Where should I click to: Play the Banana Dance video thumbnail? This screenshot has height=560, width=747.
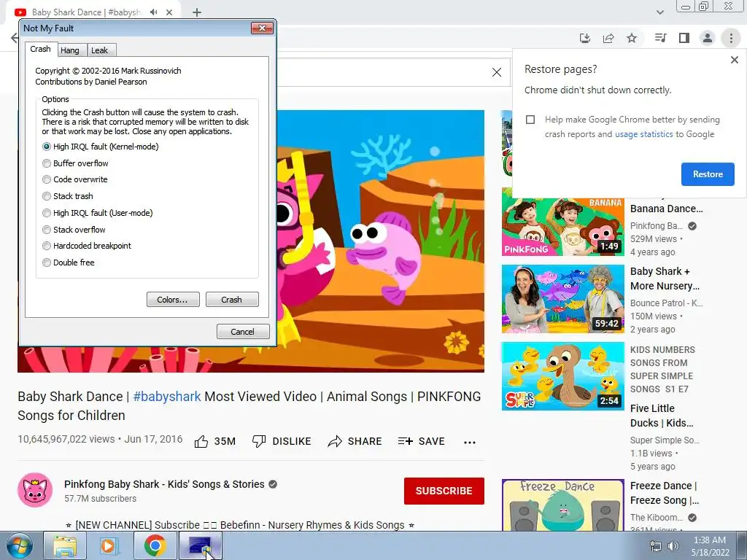coord(562,222)
